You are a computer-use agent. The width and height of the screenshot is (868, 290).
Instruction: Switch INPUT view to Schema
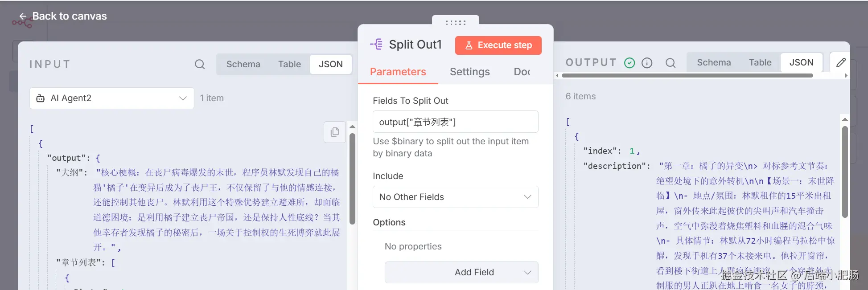(243, 64)
